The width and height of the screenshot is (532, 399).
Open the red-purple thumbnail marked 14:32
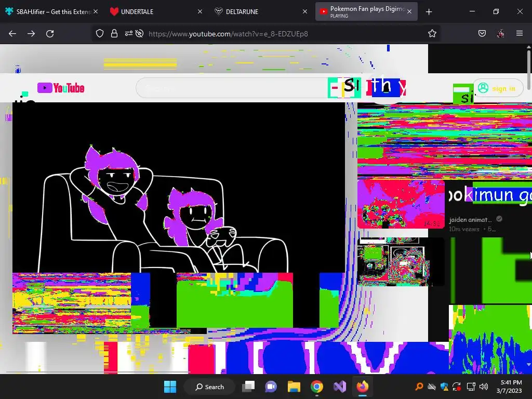coord(401,204)
